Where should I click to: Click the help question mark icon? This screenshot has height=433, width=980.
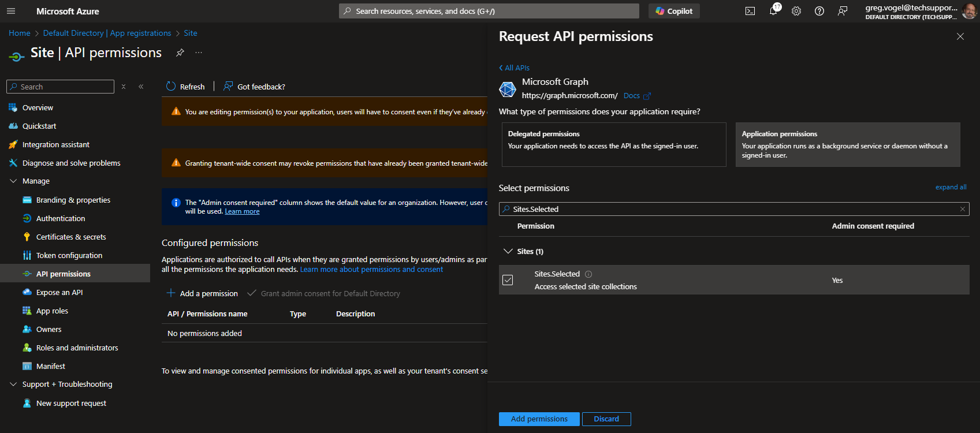[x=819, y=11]
